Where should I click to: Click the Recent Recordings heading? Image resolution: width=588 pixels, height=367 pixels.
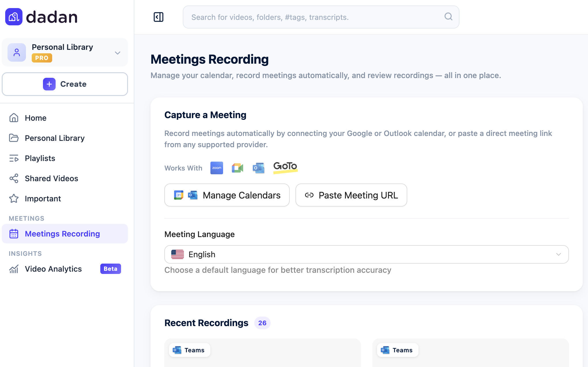click(206, 323)
